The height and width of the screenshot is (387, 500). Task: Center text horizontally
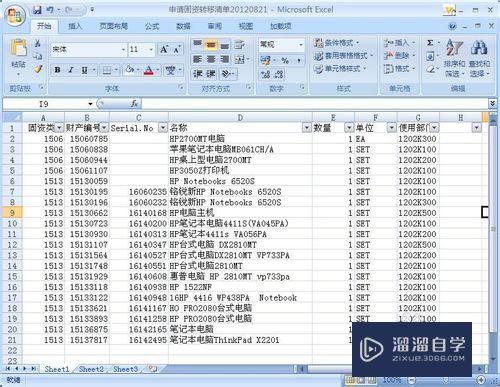tap(211, 59)
